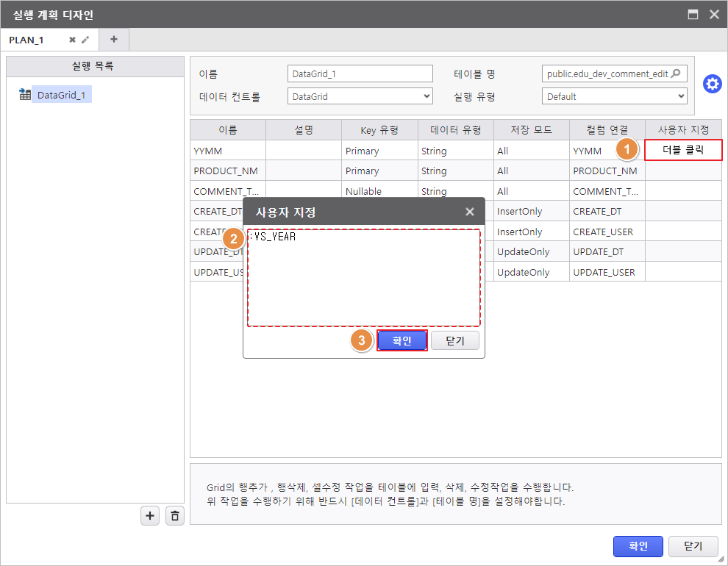
Task: Close the 실행 계획 디자인 window
Action: click(715, 15)
